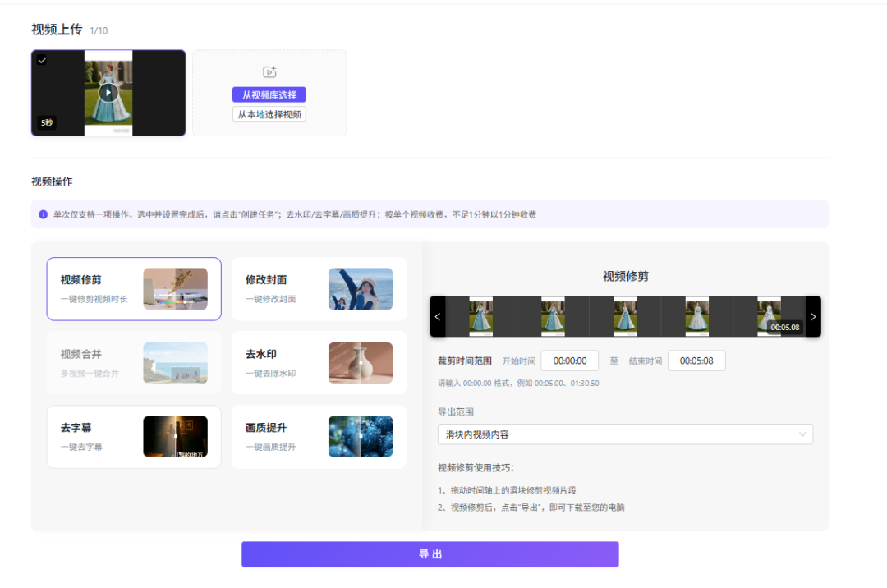
Task: Click the 视频操作 section heading
Action: [52, 181]
